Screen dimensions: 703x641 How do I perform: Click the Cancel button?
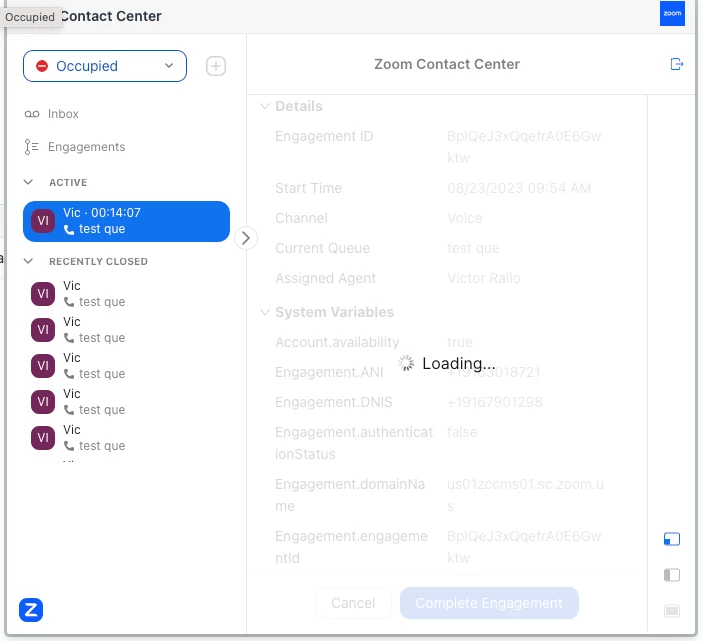coord(353,603)
